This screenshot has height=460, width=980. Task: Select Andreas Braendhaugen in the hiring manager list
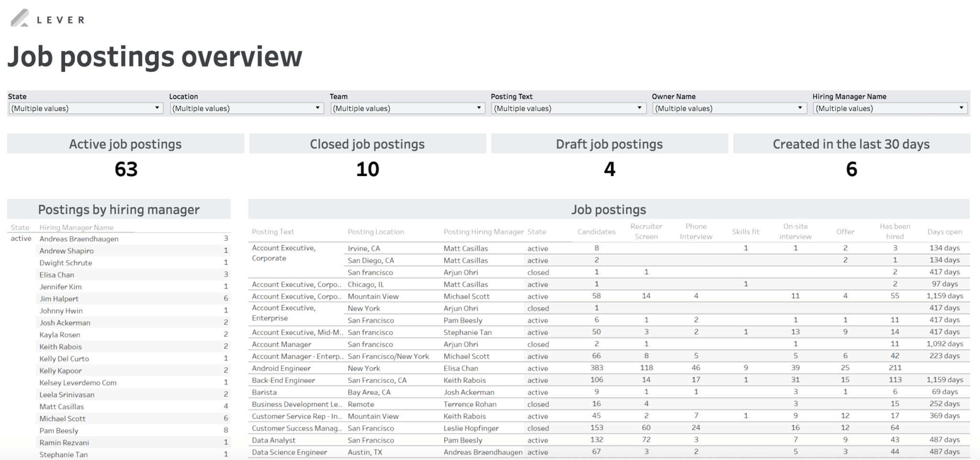tap(79, 238)
